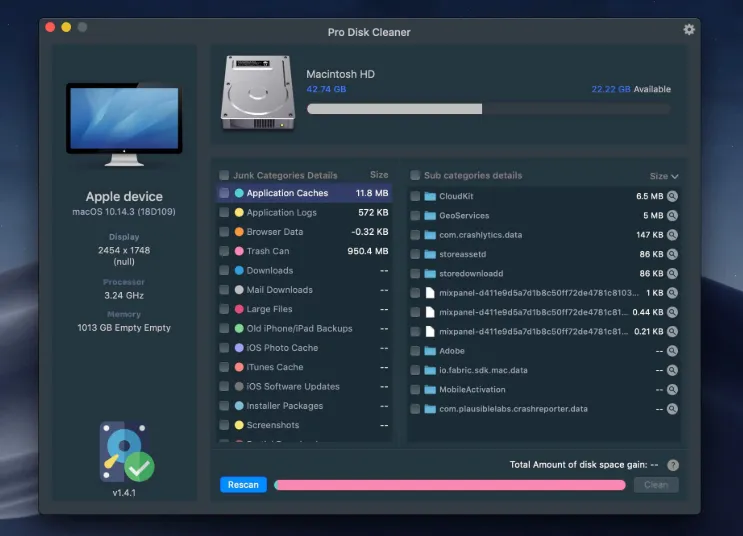This screenshot has height=536, width=743.
Task: Click the Pro Disk Cleaner app logo
Action: click(127, 452)
